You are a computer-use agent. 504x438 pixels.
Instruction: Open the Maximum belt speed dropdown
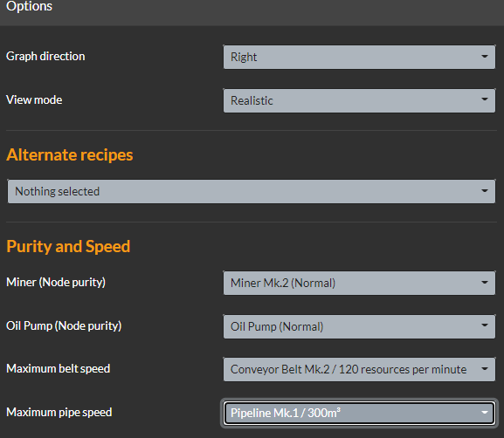click(x=359, y=369)
